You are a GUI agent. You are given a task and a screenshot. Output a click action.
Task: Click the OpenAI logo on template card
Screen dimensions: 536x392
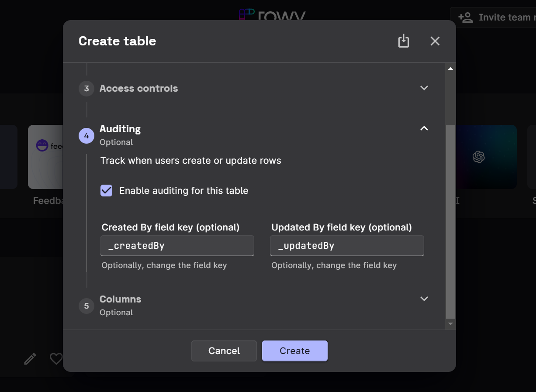[479, 157]
